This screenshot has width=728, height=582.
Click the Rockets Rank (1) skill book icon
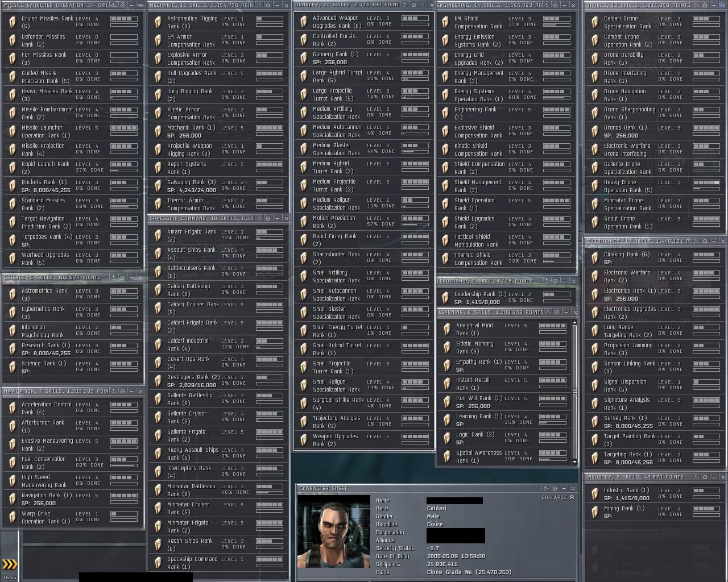pyautogui.click(x=13, y=186)
